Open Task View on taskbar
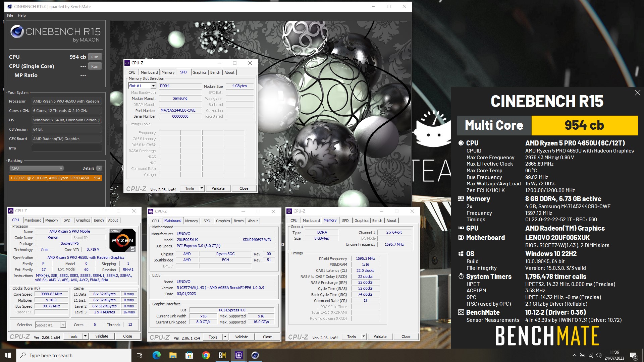 [x=140, y=355]
